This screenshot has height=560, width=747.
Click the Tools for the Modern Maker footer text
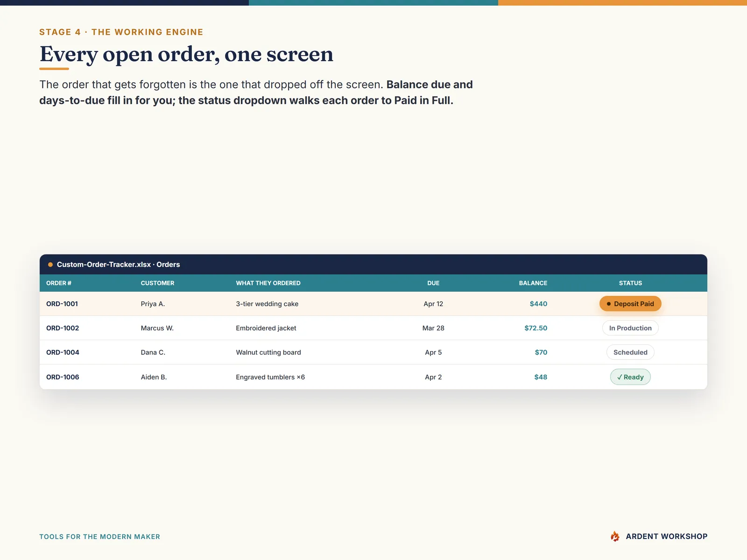(99, 537)
